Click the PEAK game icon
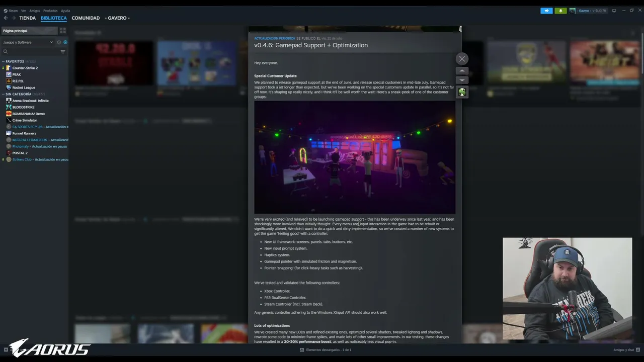Screen dimensions: 644x362 tap(9, 74)
